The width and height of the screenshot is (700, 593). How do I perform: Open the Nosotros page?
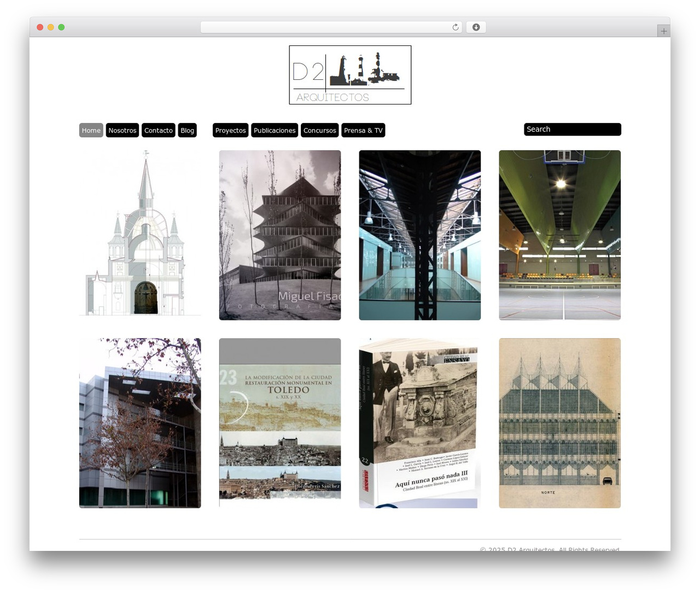click(x=122, y=130)
